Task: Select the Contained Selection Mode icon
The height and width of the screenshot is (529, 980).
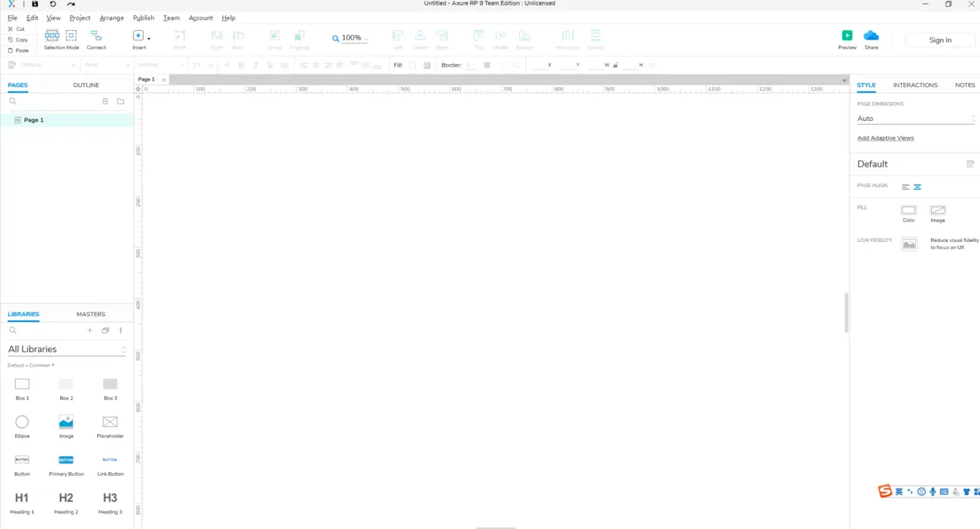Action: [x=71, y=36]
